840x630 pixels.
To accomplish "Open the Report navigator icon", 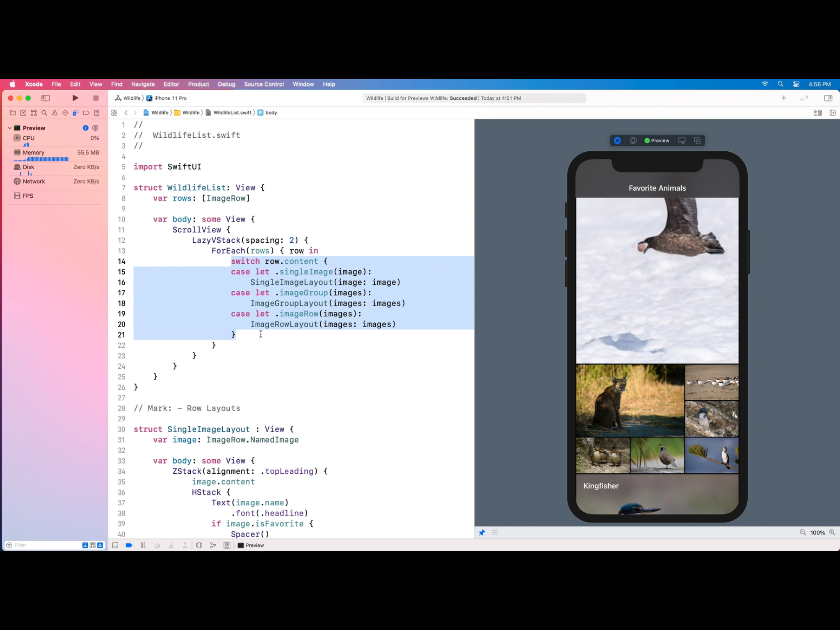I will coord(97,113).
